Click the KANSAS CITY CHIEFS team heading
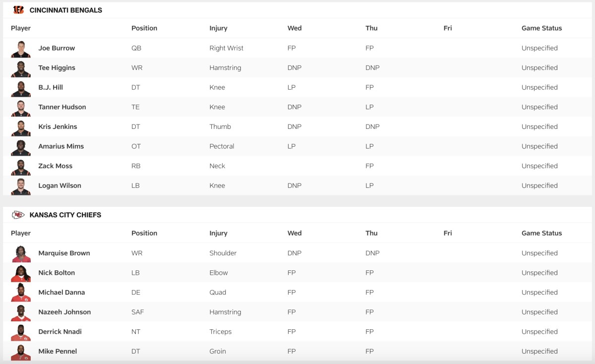Image resolution: width=595 pixels, height=364 pixels. tap(65, 215)
